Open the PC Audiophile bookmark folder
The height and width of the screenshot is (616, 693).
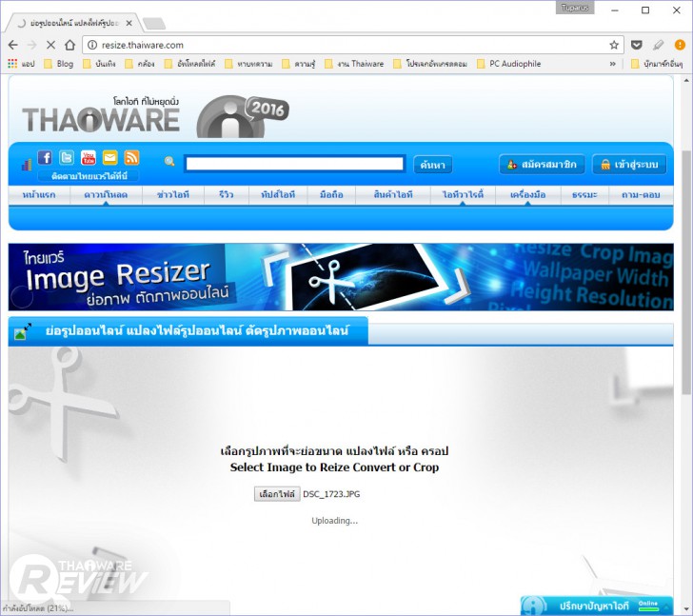(x=509, y=64)
